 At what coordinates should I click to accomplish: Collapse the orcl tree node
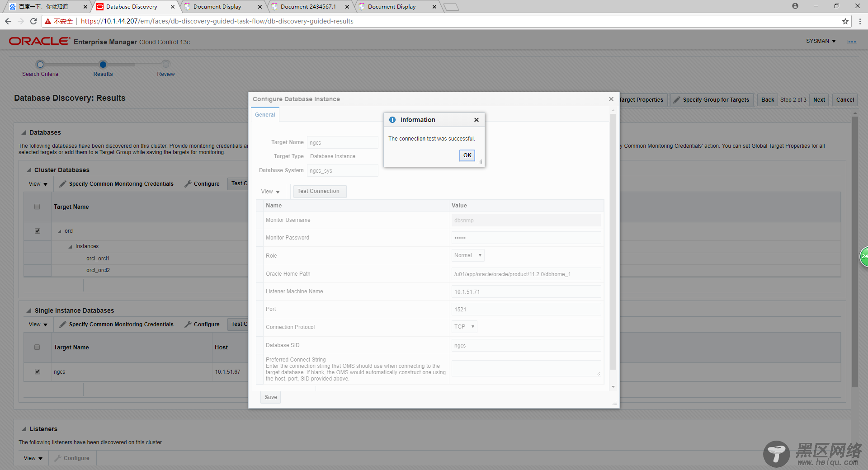59,231
